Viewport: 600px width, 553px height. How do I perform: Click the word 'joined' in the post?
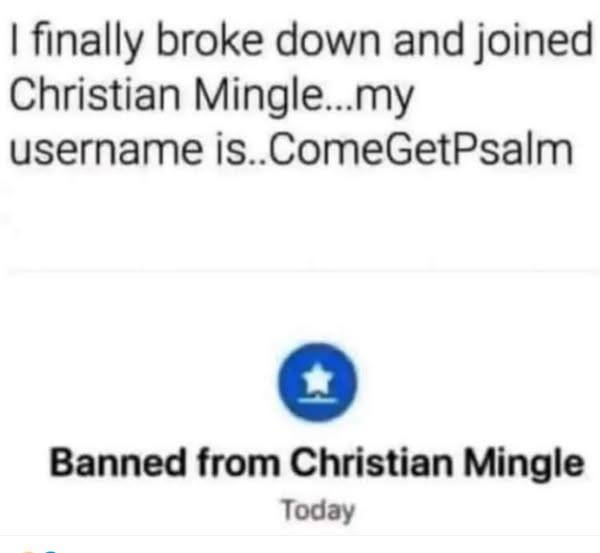(x=533, y=42)
